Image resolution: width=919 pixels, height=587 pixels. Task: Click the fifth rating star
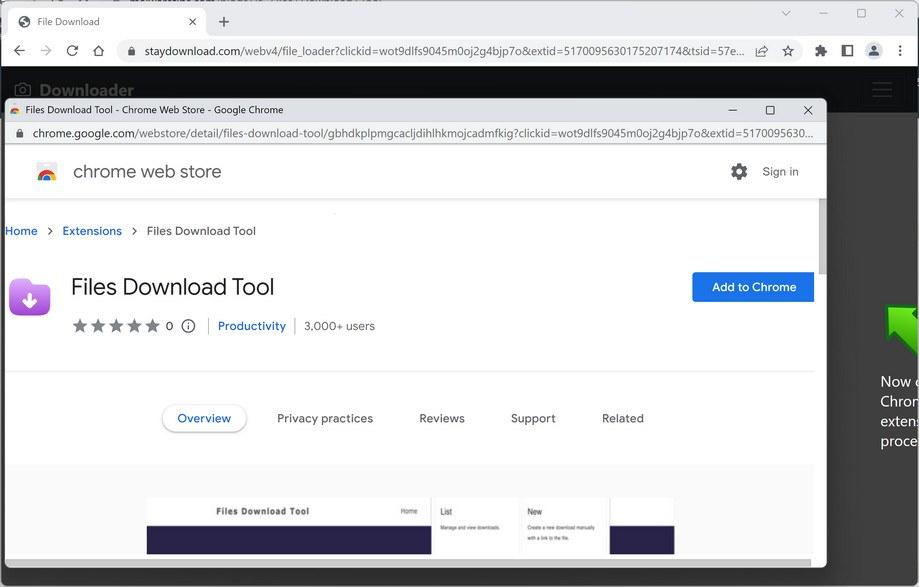point(152,325)
